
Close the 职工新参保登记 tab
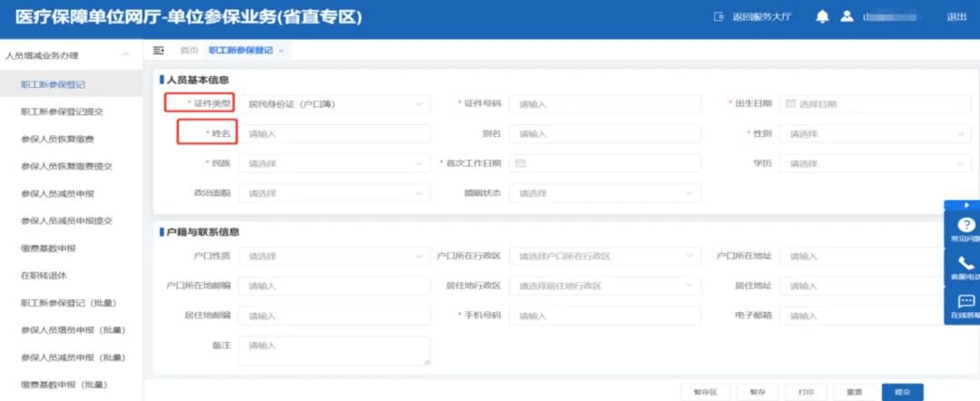(x=281, y=51)
